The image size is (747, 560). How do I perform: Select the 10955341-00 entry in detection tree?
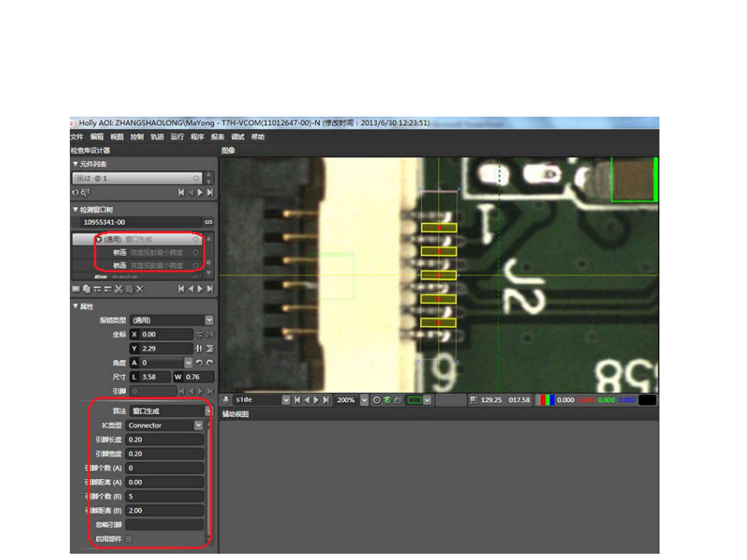point(138,222)
